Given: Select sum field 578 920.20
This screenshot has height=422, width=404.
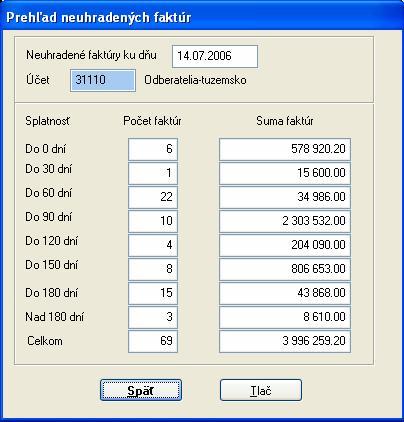Looking at the screenshot, I should click(285, 149).
